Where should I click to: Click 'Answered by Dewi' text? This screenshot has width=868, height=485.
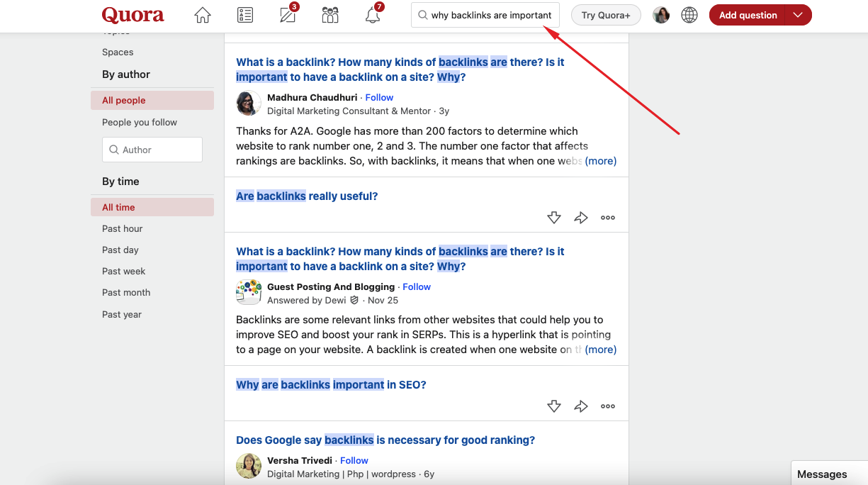pos(307,300)
